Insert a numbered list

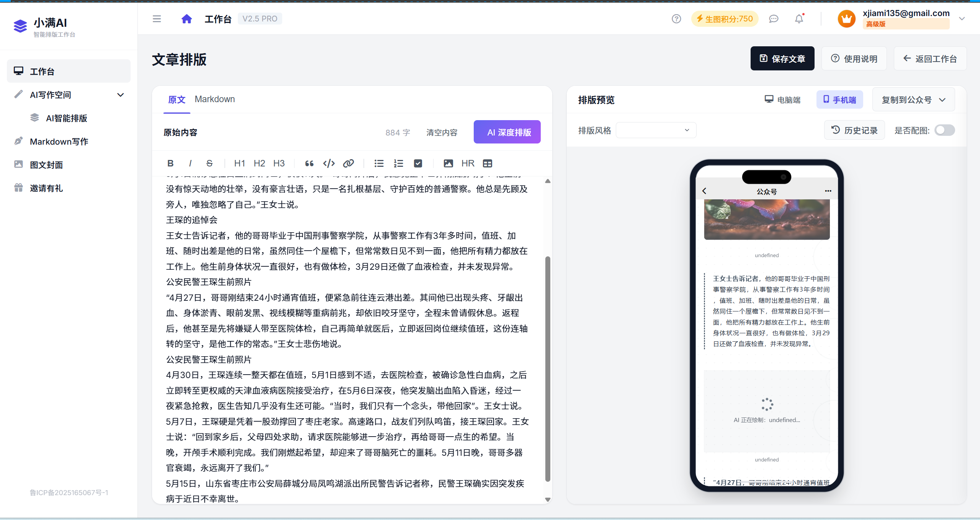398,163
